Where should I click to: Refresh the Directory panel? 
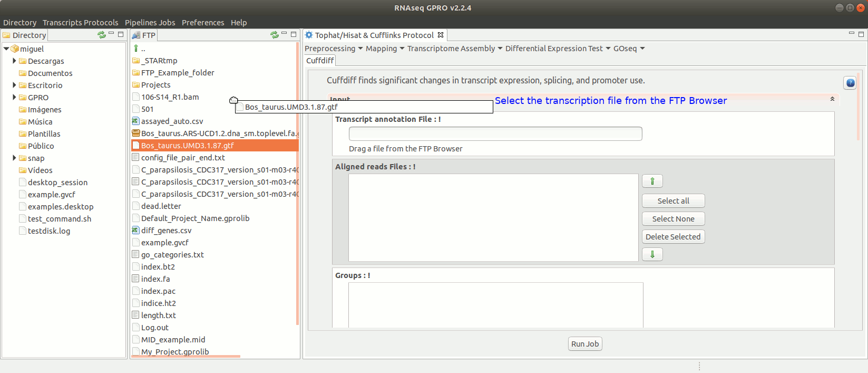click(101, 35)
